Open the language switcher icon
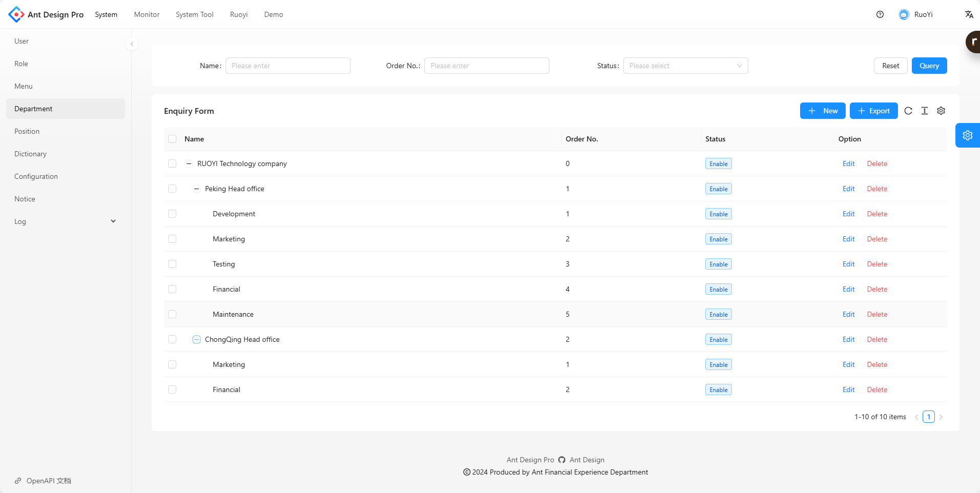The height and width of the screenshot is (493, 980). pyautogui.click(x=969, y=14)
